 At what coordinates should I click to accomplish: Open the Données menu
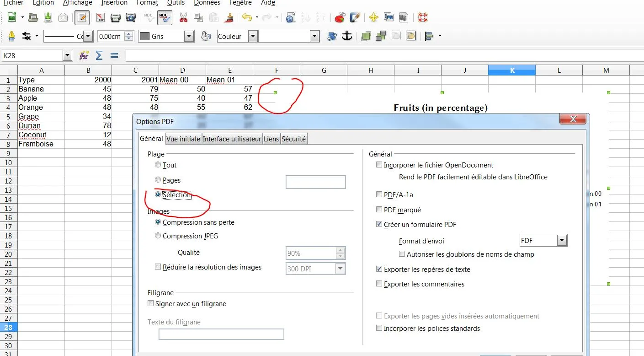[x=207, y=3]
